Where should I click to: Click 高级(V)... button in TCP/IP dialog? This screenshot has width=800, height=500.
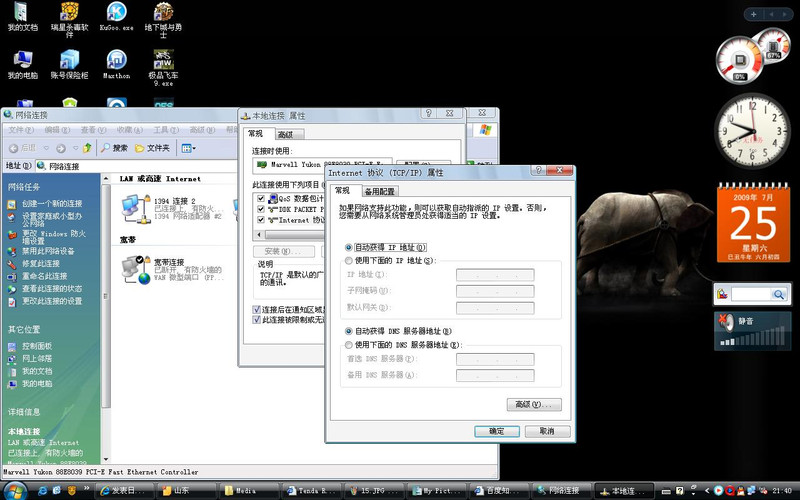(534, 405)
